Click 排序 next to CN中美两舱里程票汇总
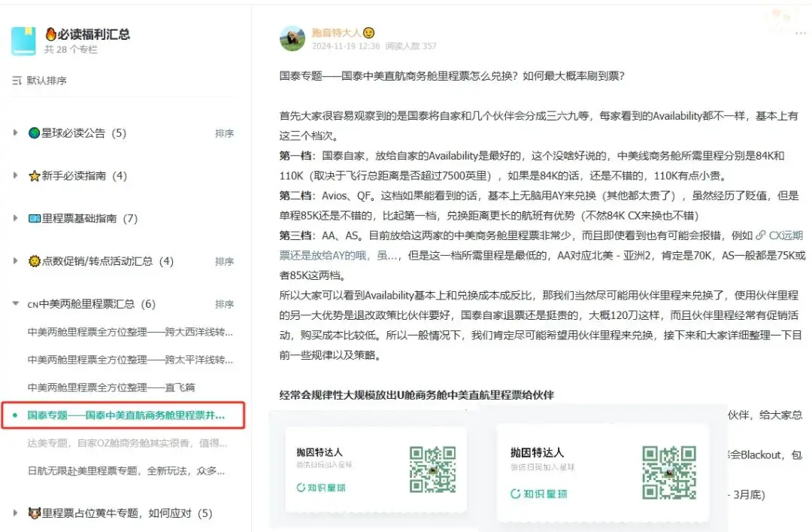The height and width of the screenshot is (532, 812). tap(224, 303)
